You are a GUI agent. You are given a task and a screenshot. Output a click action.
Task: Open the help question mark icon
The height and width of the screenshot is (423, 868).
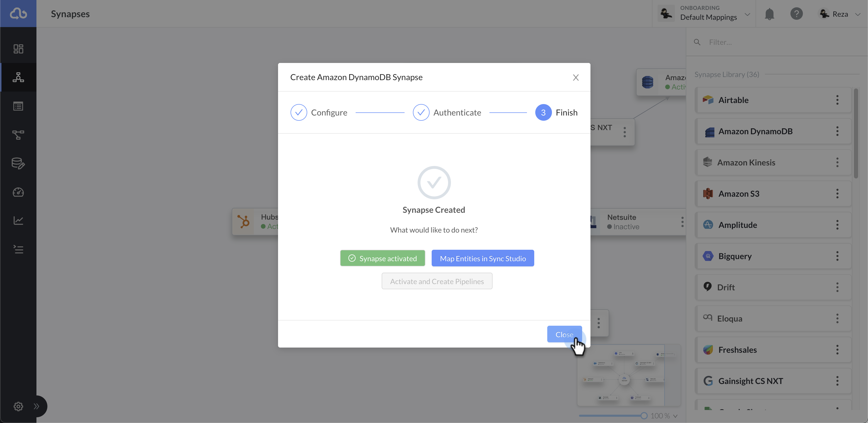tap(797, 14)
